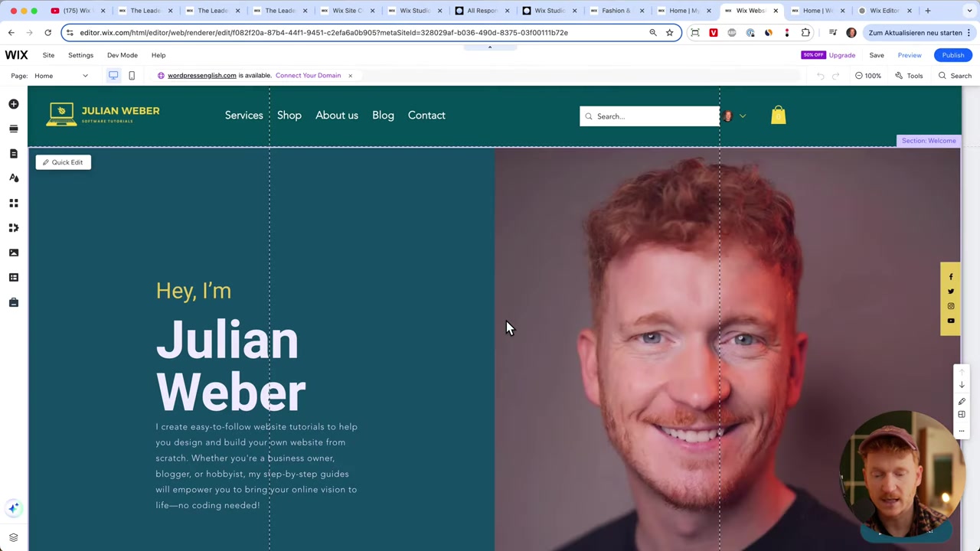Select the Shop nav item
This screenshot has height=551, width=980.
pos(289,116)
